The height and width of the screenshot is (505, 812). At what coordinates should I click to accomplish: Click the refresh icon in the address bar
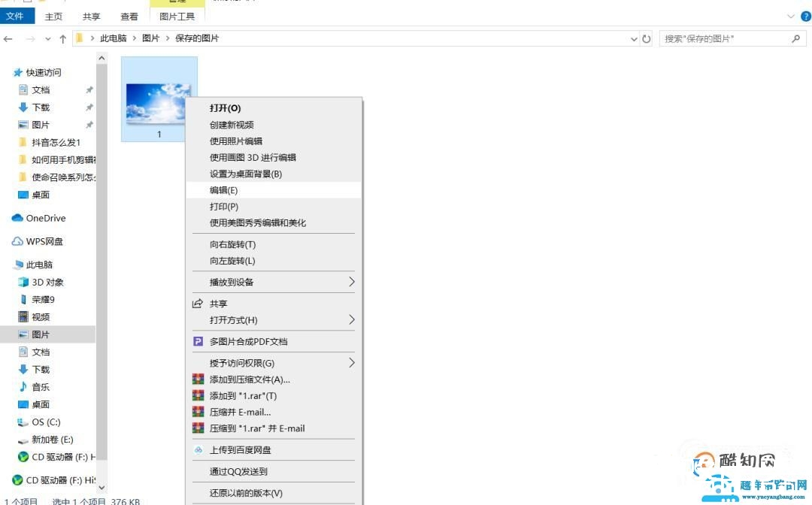coord(647,38)
